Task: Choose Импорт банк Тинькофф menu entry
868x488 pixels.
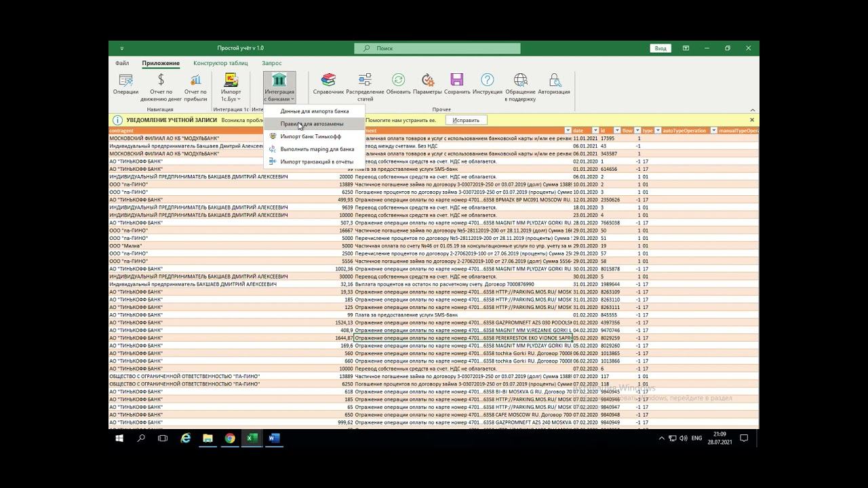Action: pos(314,136)
